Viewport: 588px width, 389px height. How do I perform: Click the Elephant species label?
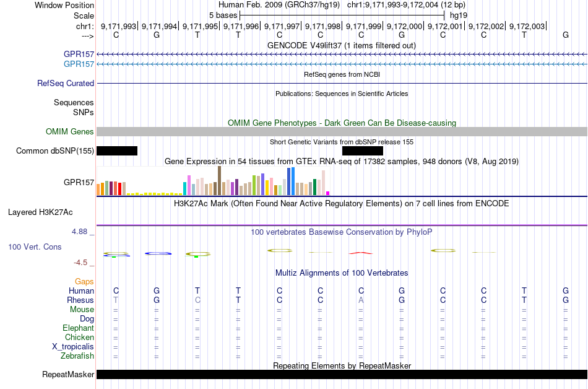[x=79, y=328]
